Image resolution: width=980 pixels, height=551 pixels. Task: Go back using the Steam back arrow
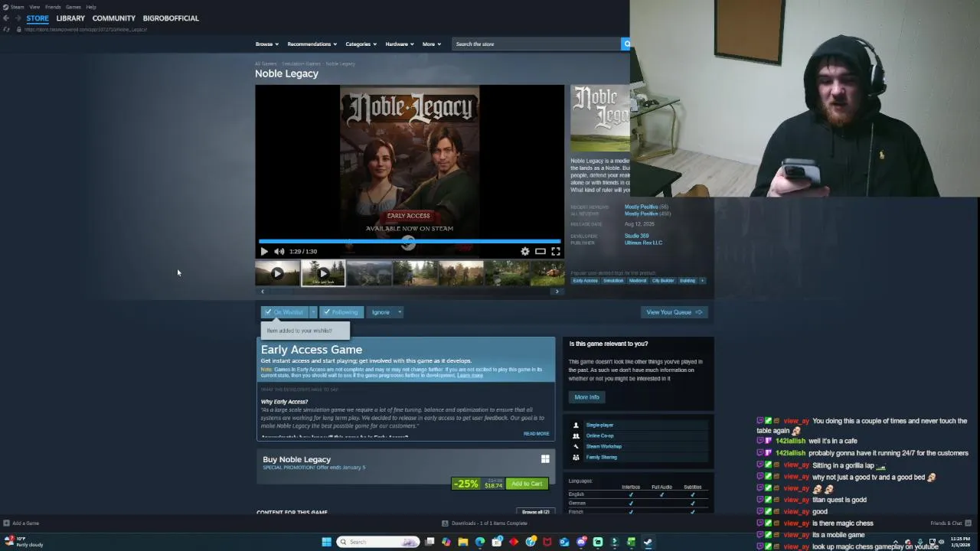click(x=6, y=18)
